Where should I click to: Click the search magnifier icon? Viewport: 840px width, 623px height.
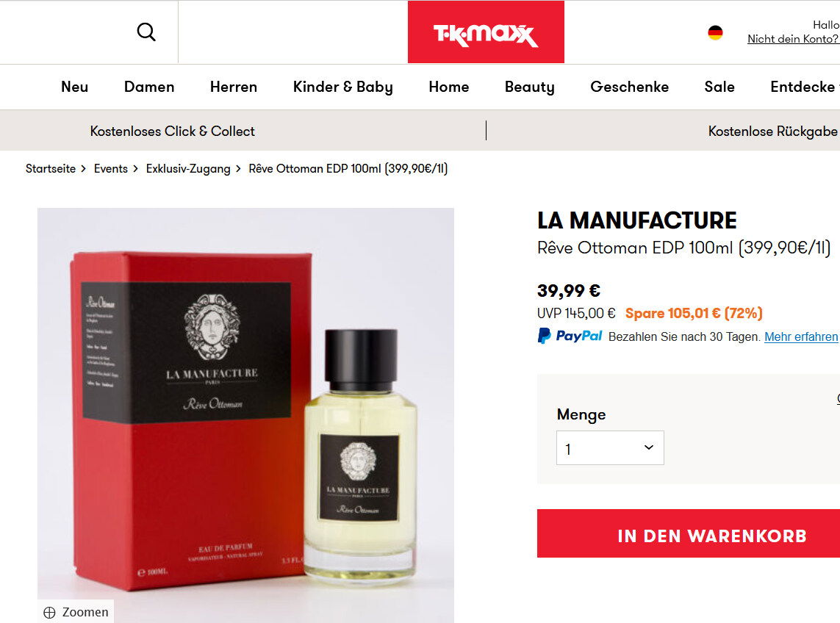(146, 32)
